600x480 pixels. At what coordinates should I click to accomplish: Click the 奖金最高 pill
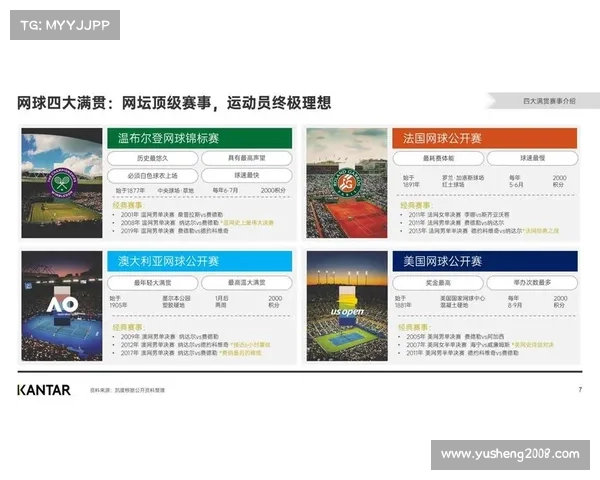click(x=438, y=283)
